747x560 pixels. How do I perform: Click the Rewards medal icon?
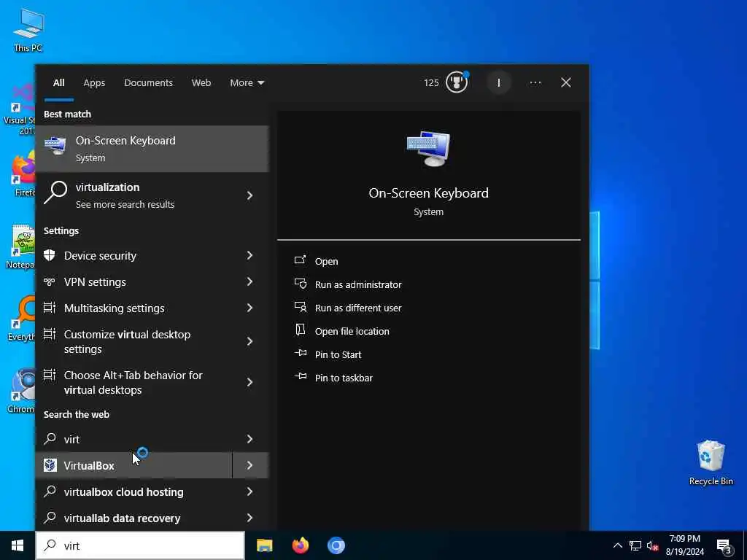coord(457,82)
